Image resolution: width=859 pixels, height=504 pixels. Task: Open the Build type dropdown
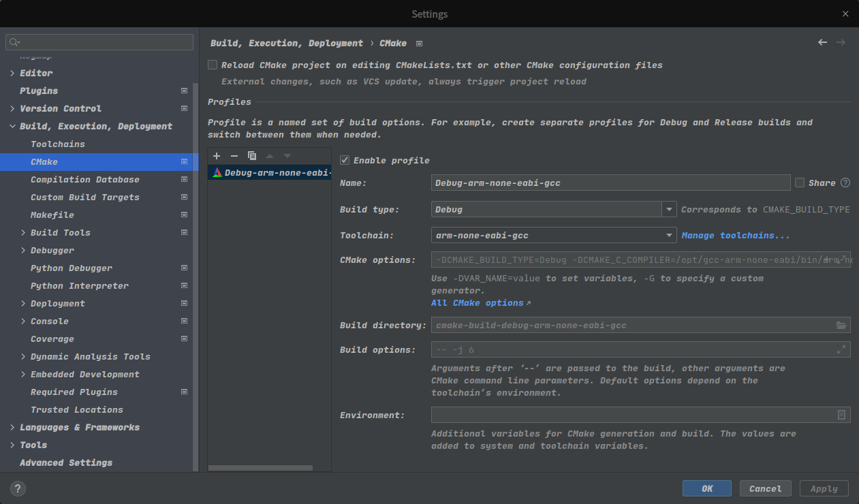click(669, 210)
